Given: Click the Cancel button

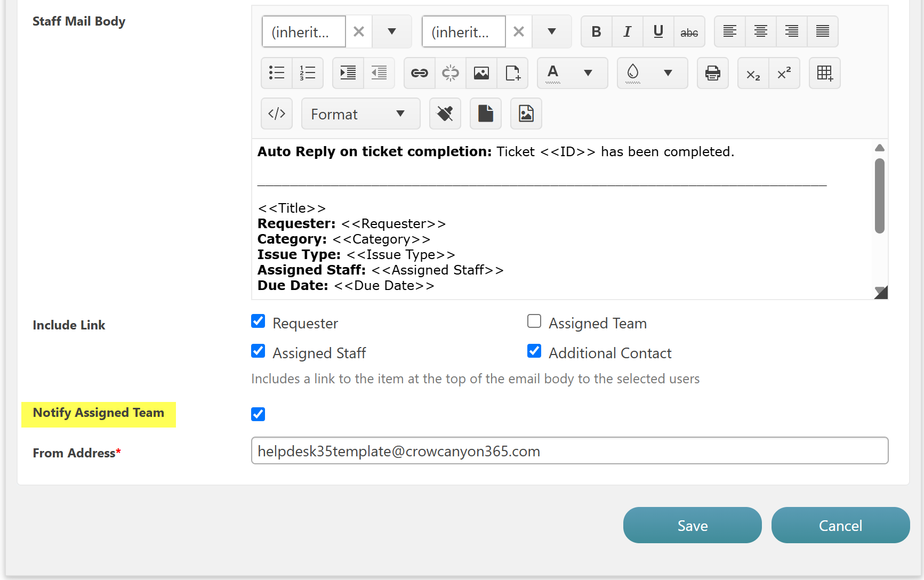Looking at the screenshot, I should point(840,526).
